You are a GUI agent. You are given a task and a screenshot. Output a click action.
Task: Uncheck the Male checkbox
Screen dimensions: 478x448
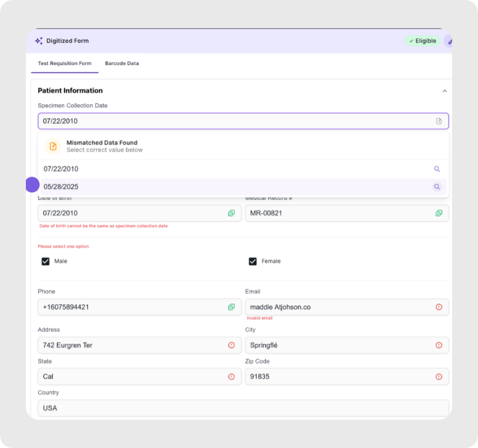click(x=45, y=261)
